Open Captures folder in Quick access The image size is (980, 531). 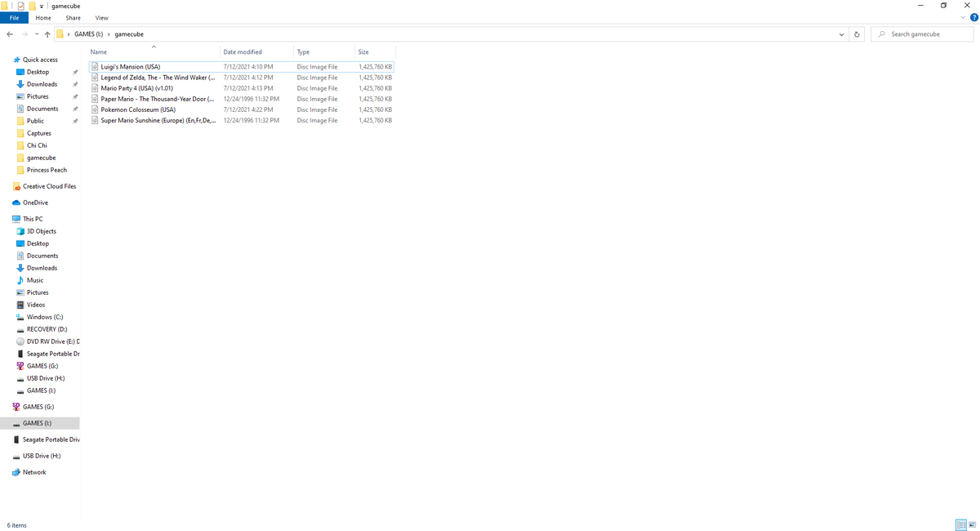tap(39, 133)
